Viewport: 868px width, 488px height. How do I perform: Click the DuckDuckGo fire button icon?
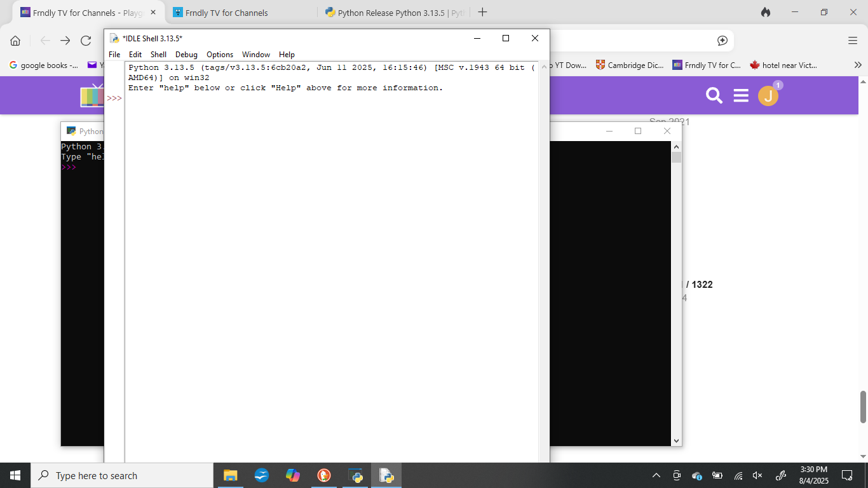pyautogui.click(x=766, y=13)
